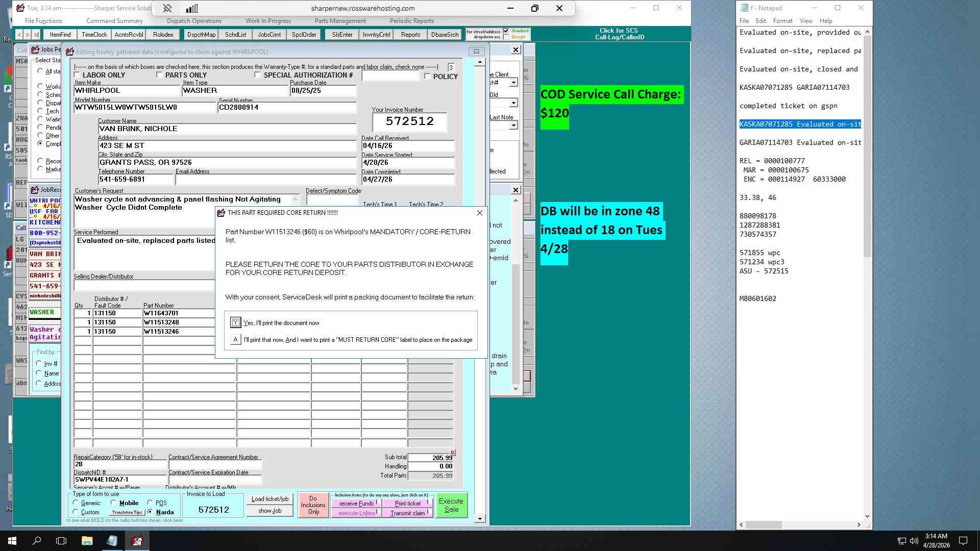Viewport: 980px width, 551px height.
Task: Expand the Client dropdown arrow
Action: click(513, 83)
